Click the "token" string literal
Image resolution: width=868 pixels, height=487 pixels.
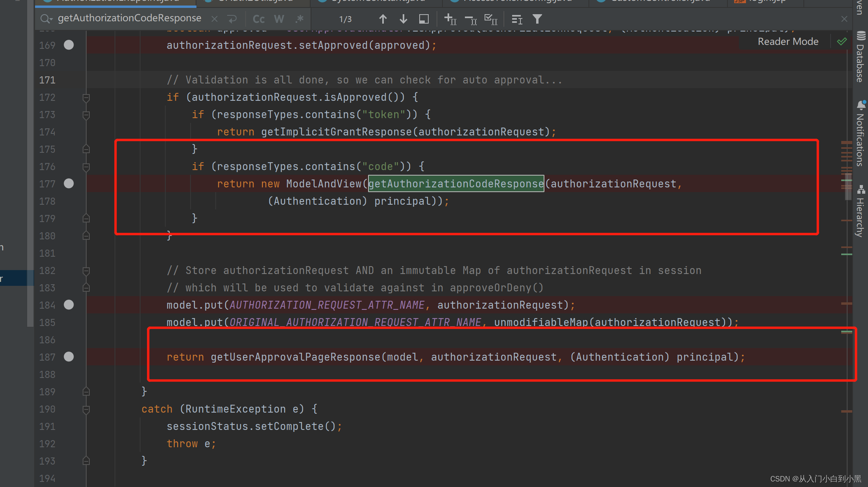pyautogui.click(x=384, y=115)
